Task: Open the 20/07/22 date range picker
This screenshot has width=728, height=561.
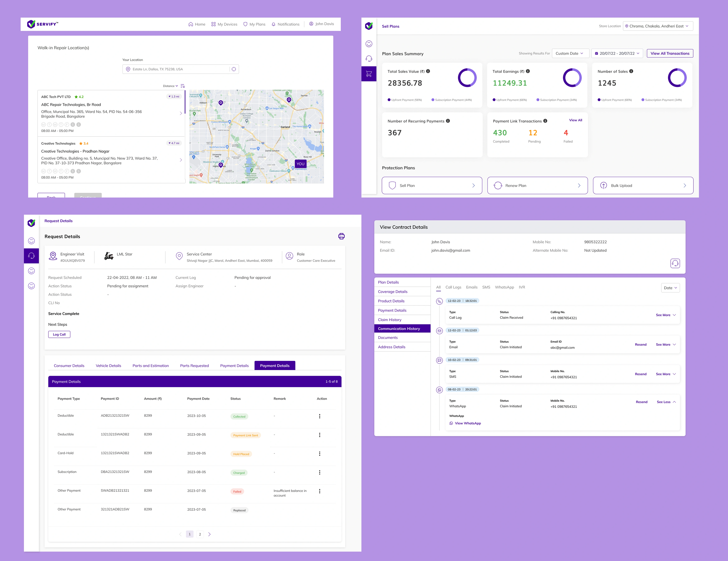Action: click(617, 53)
